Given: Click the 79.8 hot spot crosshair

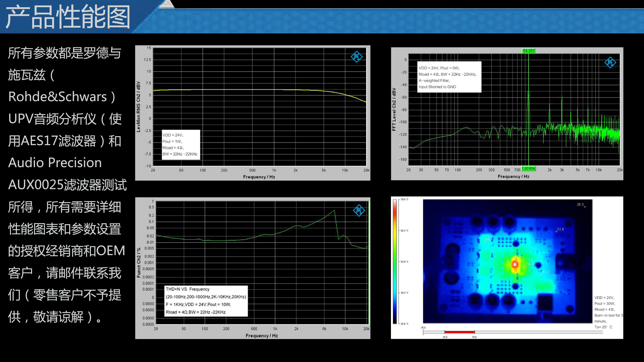Looking at the screenshot, I should [515, 265].
